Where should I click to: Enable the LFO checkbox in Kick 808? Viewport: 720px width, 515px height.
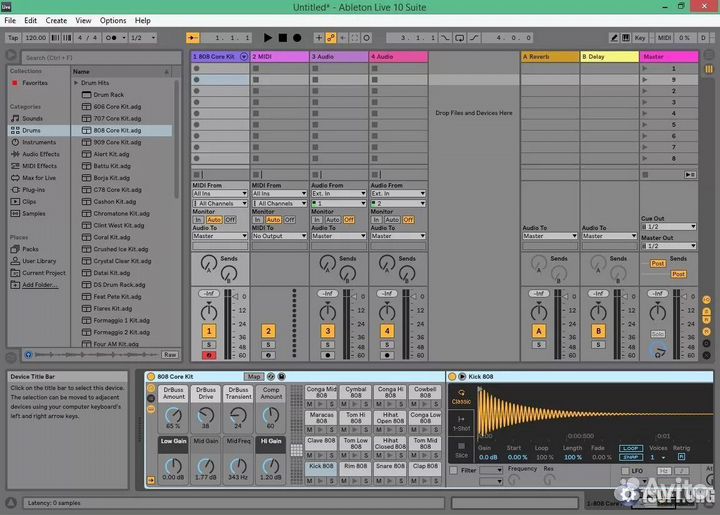coord(624,471)
